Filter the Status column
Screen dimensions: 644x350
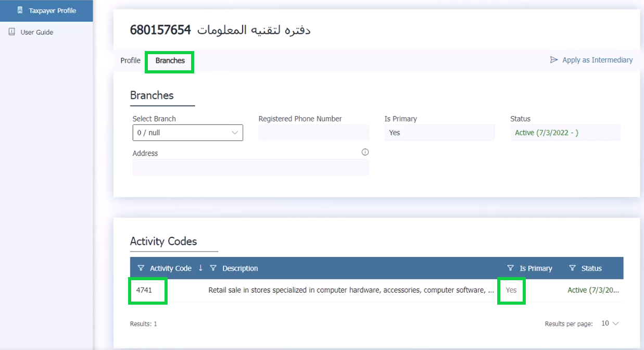point(572,268)
